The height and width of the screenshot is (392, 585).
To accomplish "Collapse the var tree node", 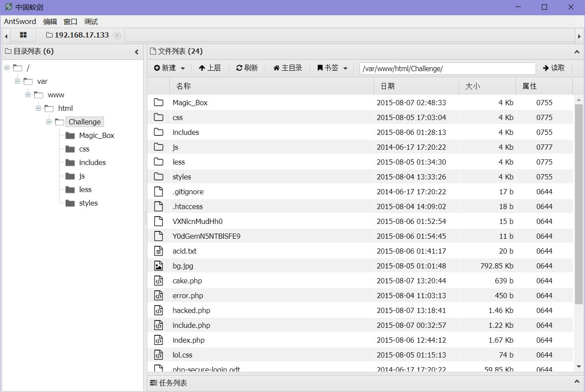I will (17, 81).
